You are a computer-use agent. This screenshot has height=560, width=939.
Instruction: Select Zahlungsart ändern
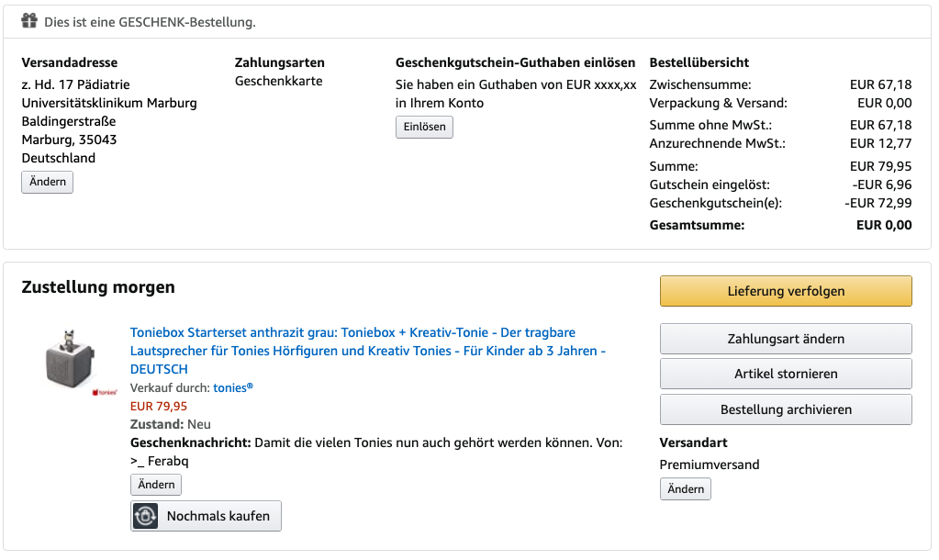point(786,339)
